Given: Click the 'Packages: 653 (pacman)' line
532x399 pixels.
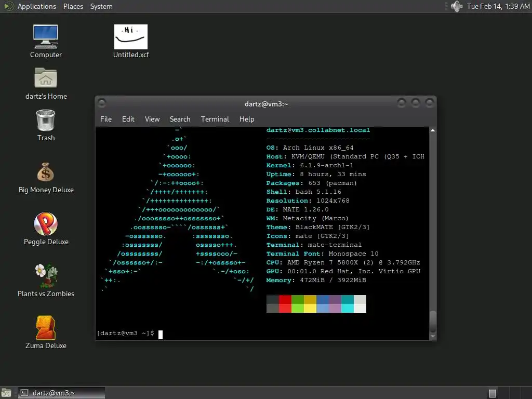Looking at the screenshot, I should 312,183.
